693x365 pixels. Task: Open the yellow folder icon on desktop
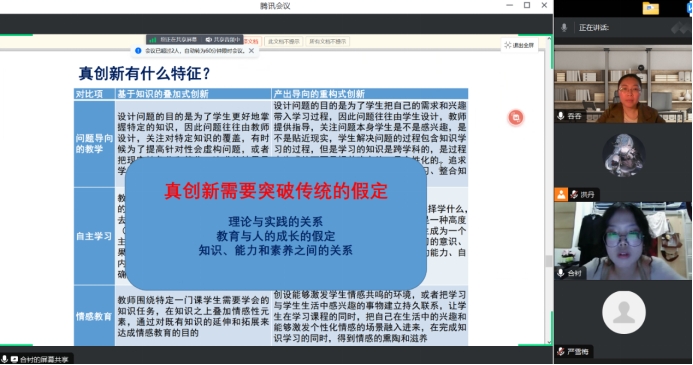pyautogui.click(x=651, y=8)
